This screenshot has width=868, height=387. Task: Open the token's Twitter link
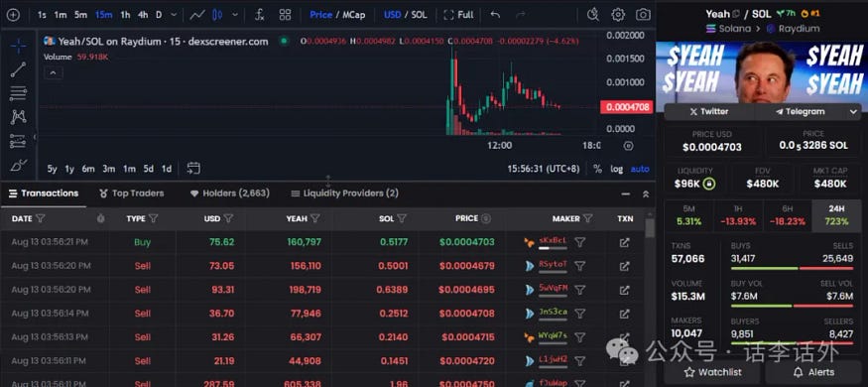[x=709, y=112]
